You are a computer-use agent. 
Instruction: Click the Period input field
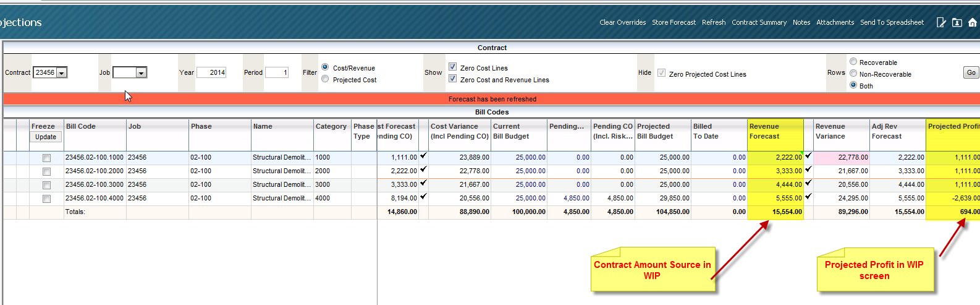click(277, 72)
